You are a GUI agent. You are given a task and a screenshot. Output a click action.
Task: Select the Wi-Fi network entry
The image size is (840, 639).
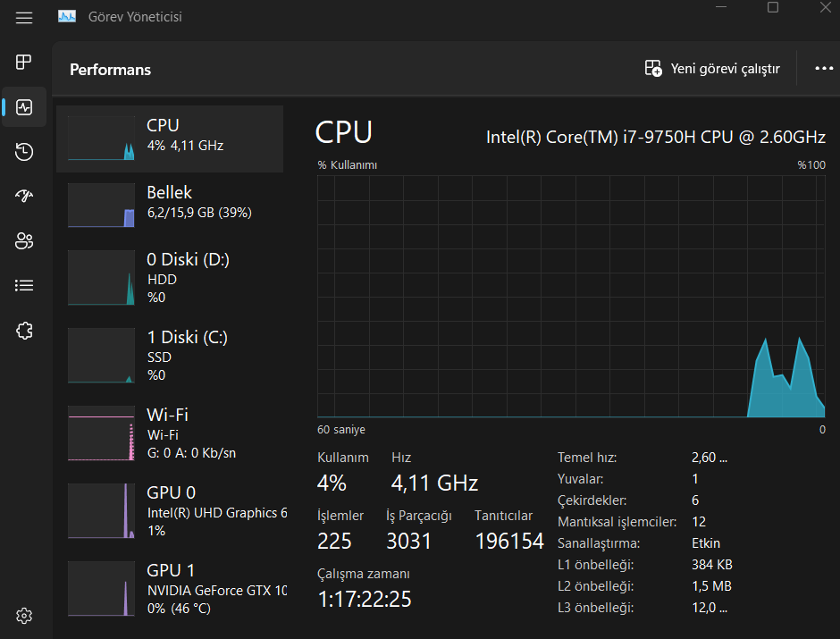tap(170, 433)
